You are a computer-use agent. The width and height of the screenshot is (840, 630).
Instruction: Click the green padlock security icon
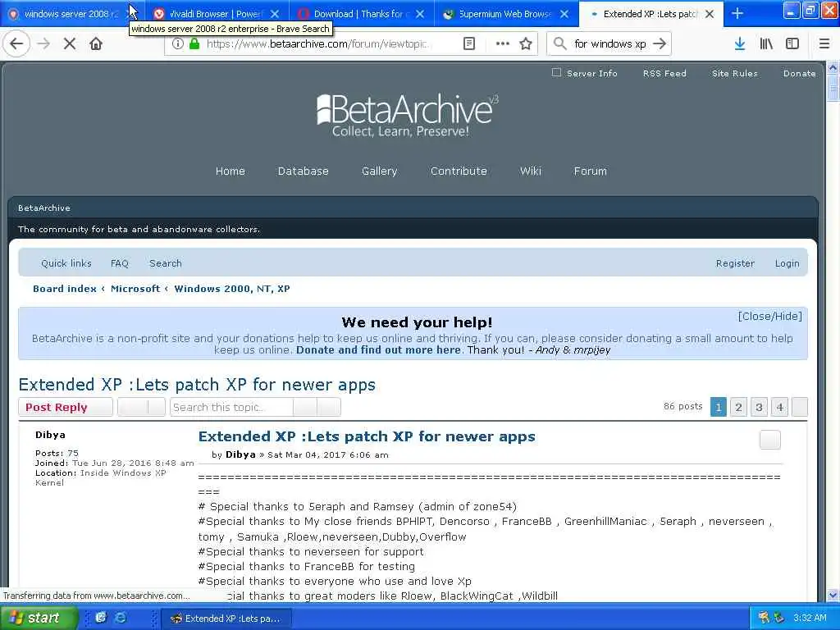click(194, 43)
